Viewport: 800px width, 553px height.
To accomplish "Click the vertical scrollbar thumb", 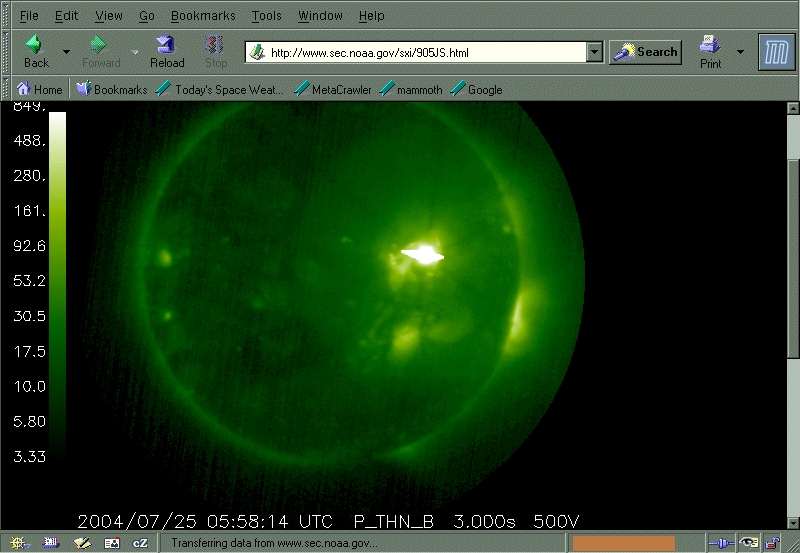I will 793,258.
